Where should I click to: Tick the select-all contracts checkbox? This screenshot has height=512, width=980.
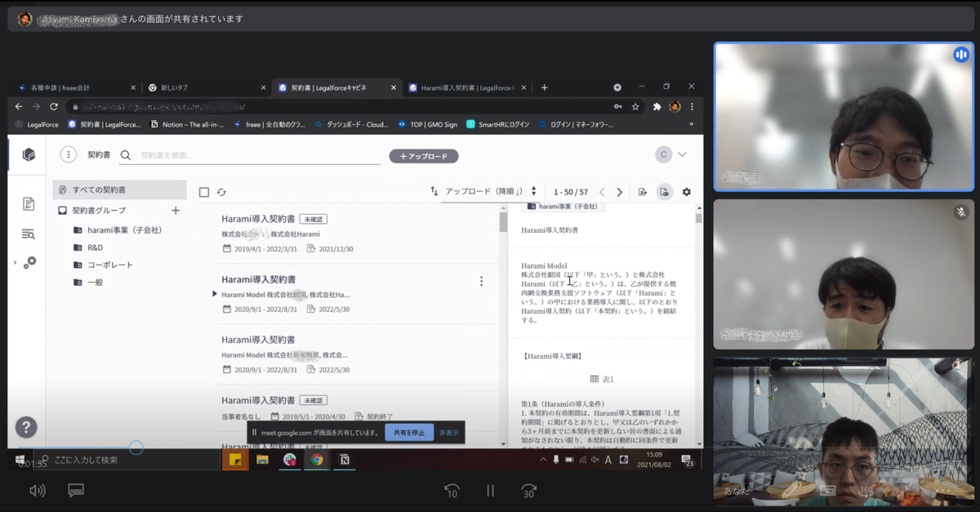coord(204,192)
